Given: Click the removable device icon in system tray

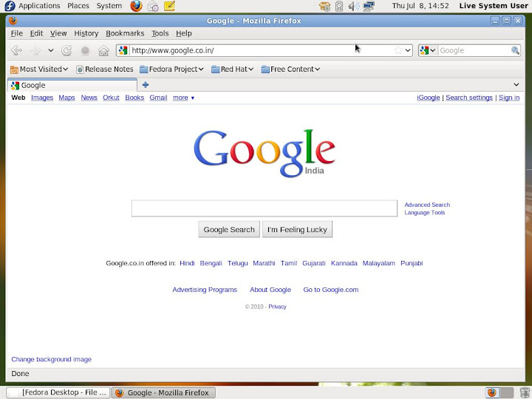Looking at the screenshot, I should coord(339,6).
